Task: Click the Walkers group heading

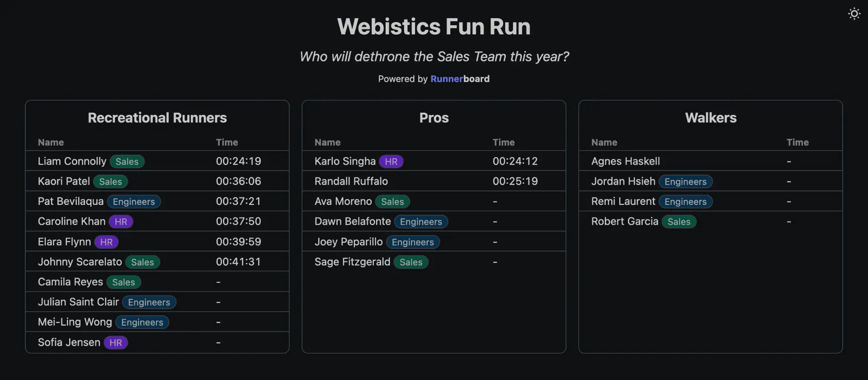Action: click(710, 118)
